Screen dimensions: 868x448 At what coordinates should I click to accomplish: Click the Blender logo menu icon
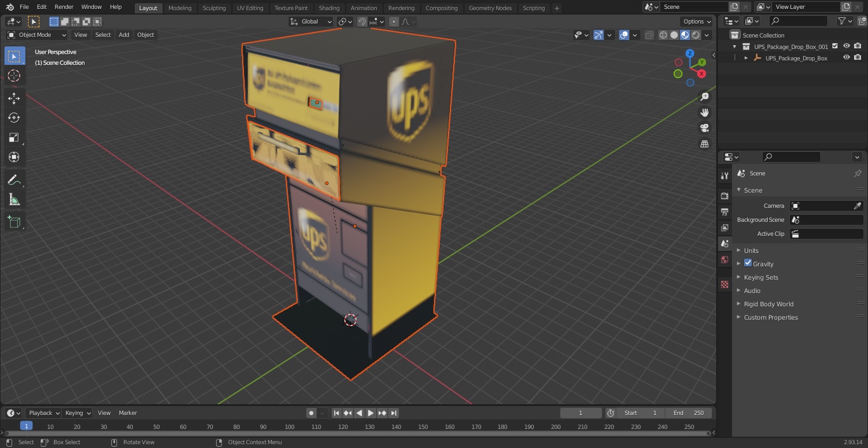pos(10,7)
